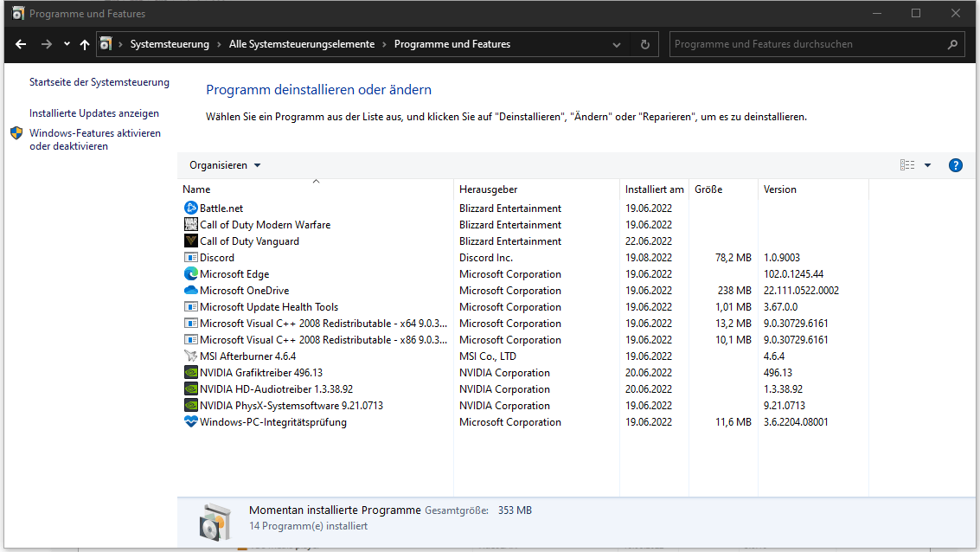Expand the chevron after Alle Systemsteuerungselemente
The height and width of the screenshot is (552, 980).
384,44
